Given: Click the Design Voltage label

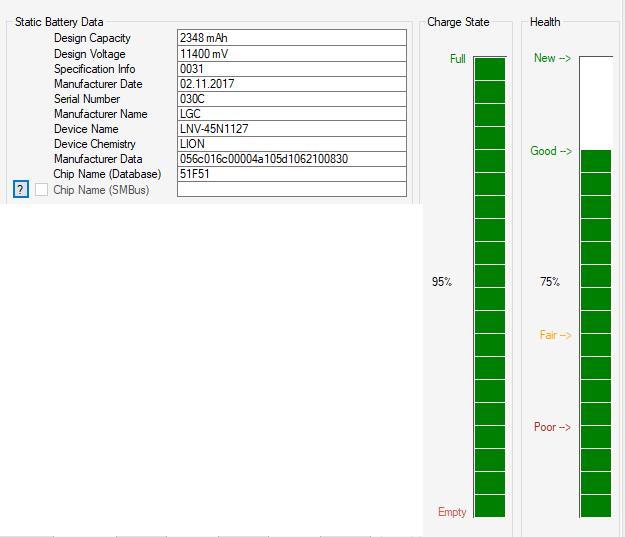Looking at the screenshot, I should pos(90,54).
